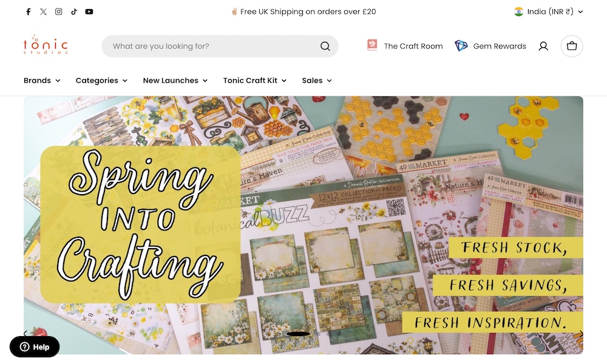Expand the India (INR ₹) currency selector
The width and height of the screenshot is (607, 364).
pyautogui.click(x=548, y=12)
